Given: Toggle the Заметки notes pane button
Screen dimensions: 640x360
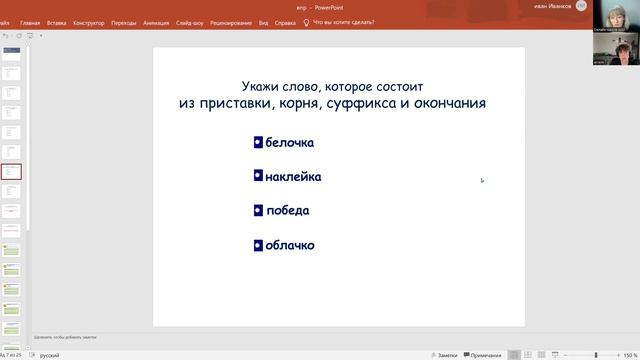Looking at the screenshot, I should 444,356.
